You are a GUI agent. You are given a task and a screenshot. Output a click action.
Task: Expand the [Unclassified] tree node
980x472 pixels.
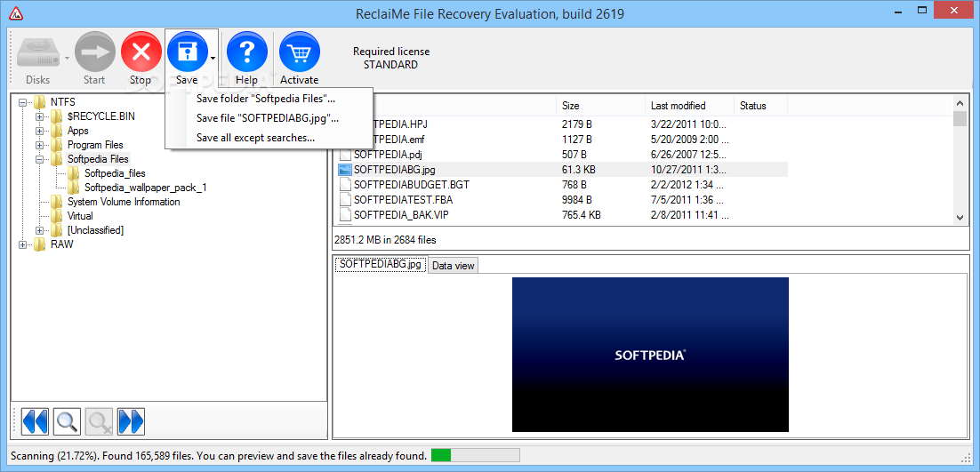pyautogui.click(x=40, y=230)
